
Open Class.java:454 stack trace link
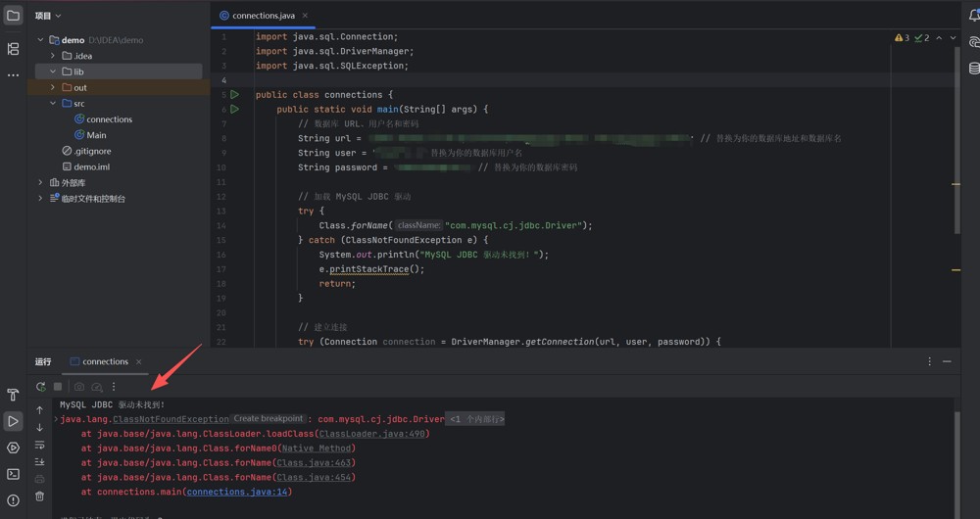[314, 477]
